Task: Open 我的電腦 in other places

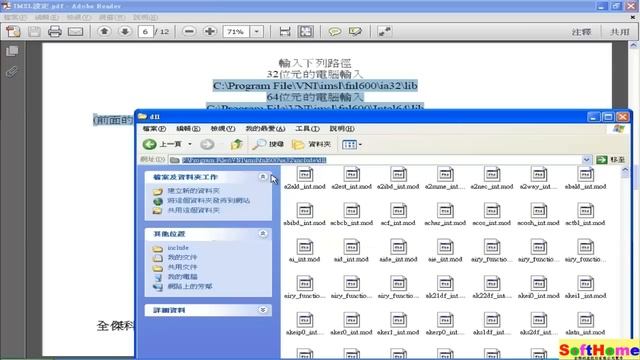Action: pos(182,277)
